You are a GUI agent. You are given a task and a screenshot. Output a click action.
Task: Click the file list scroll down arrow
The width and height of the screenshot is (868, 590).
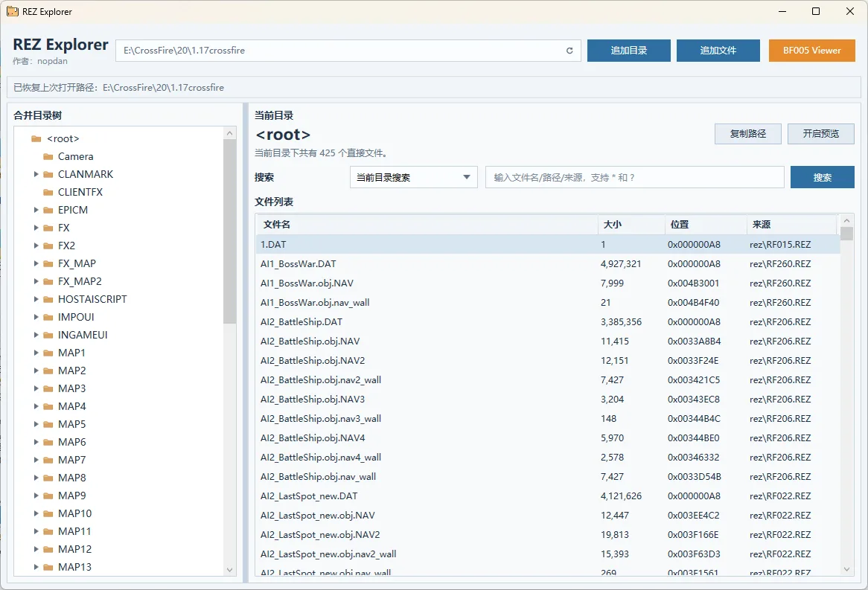tap(846, 569)
